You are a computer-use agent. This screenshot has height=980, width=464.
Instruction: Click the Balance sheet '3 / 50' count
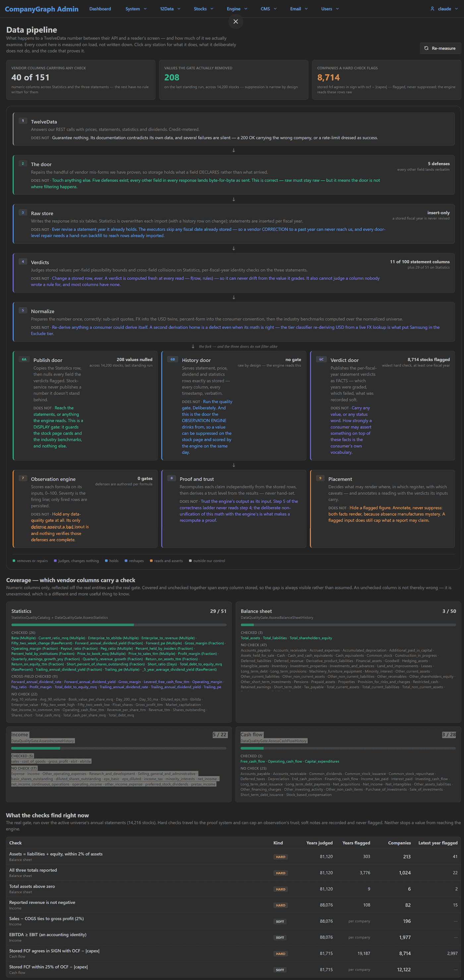tap(449, 611)
